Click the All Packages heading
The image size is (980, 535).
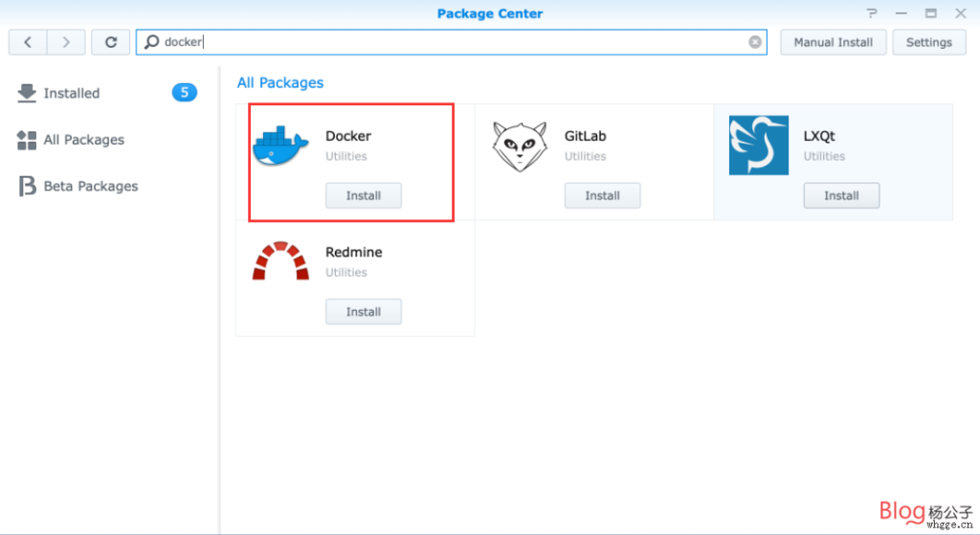(280, 82)
